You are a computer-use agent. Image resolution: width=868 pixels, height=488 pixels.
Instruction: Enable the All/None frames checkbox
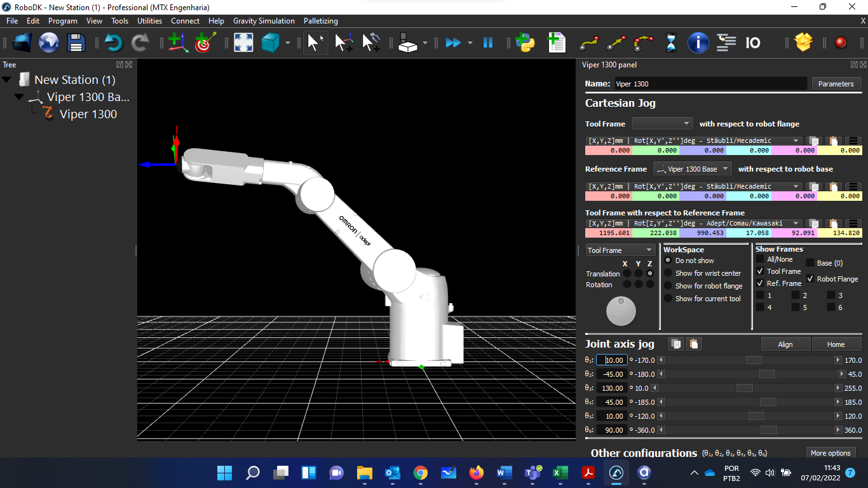click(760, 259)
